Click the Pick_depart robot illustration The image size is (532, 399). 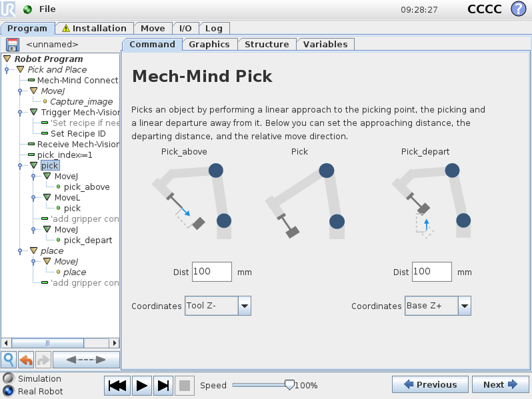point(431,201)
